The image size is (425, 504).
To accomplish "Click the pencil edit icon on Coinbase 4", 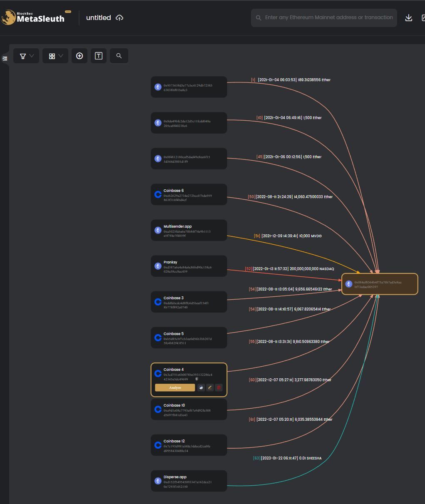I will pos(210,387).
